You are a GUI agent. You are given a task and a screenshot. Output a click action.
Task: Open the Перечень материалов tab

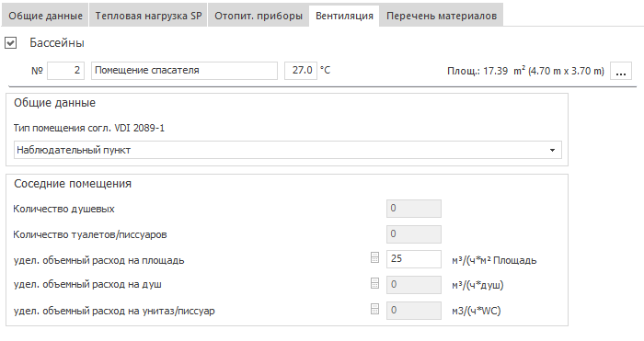pos(442,16)
